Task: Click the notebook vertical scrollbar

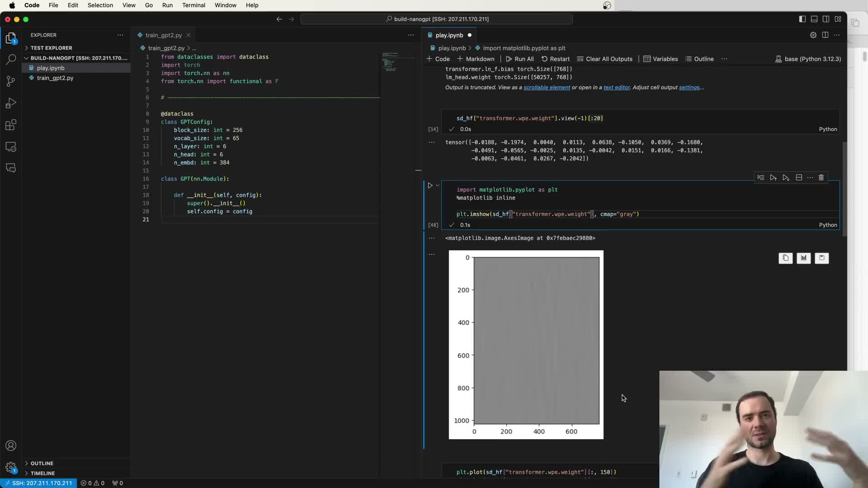Action: coord(844,190)
